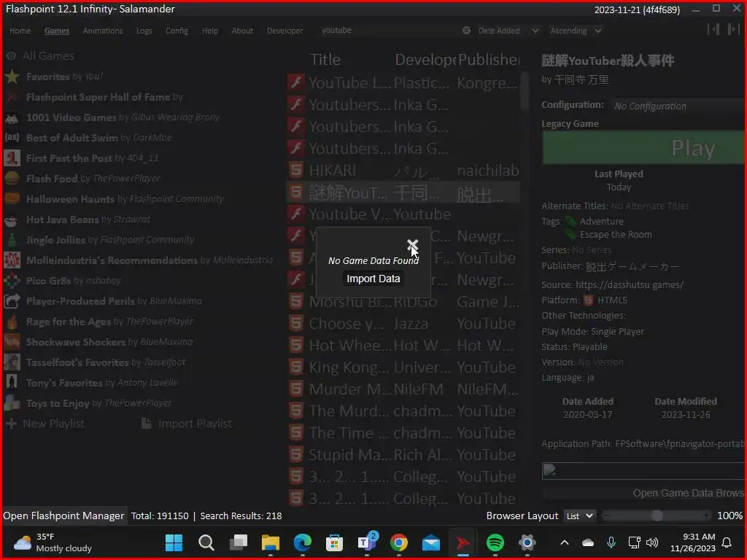Screen dimensions: 747x560
Task: Click Import Playlist
Action: tap(187, 424)
